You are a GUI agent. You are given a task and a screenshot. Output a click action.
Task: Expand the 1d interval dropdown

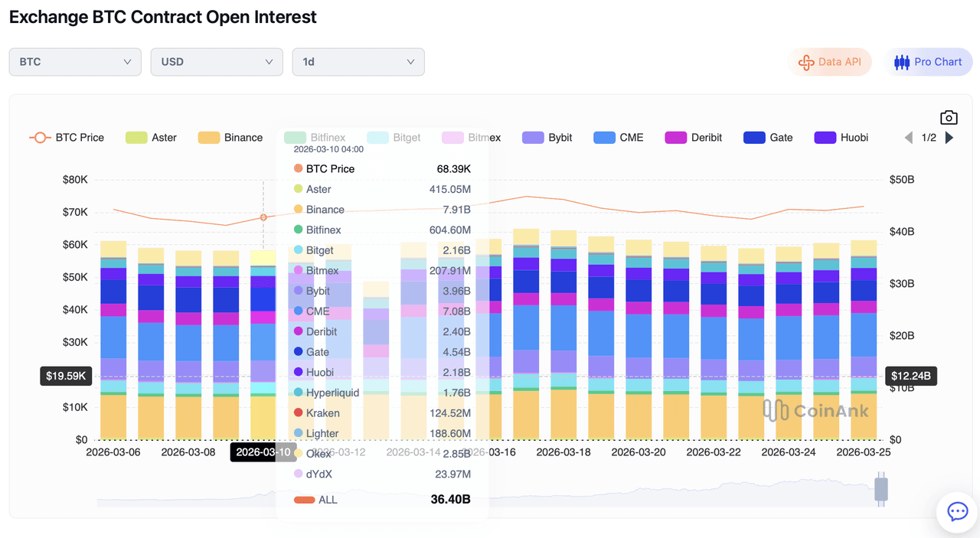pos(358,62)
